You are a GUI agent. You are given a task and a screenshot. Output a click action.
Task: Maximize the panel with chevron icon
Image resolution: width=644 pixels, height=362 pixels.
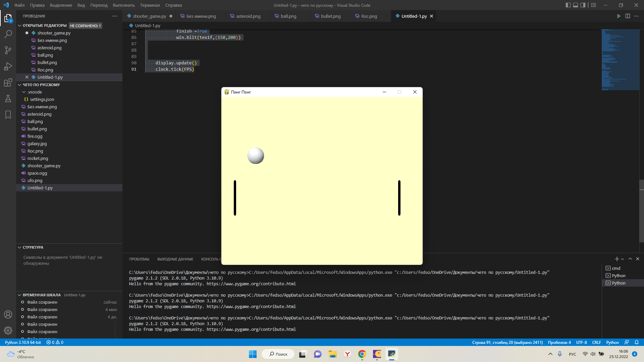tap(631, 259)
